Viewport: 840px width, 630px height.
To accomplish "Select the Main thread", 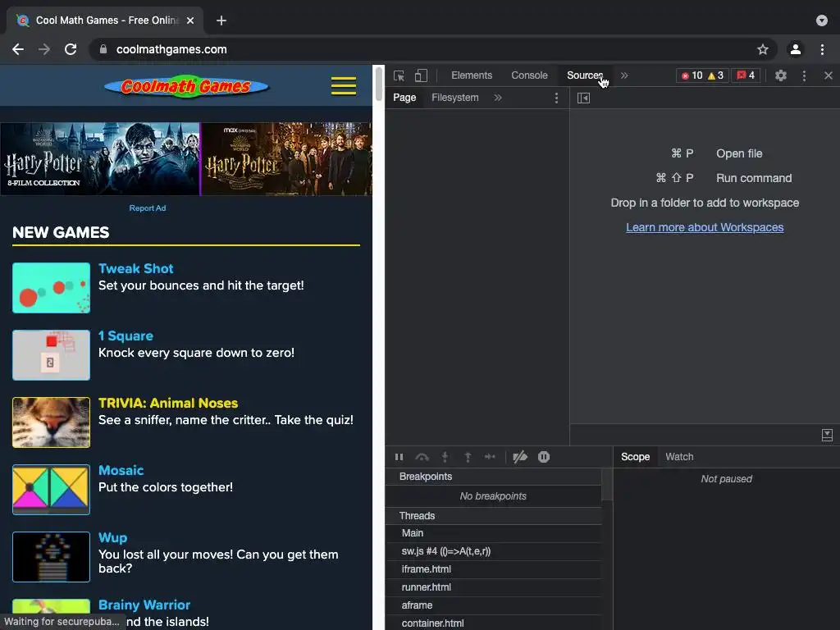I will pyautogui.click(x=493, y=533).
